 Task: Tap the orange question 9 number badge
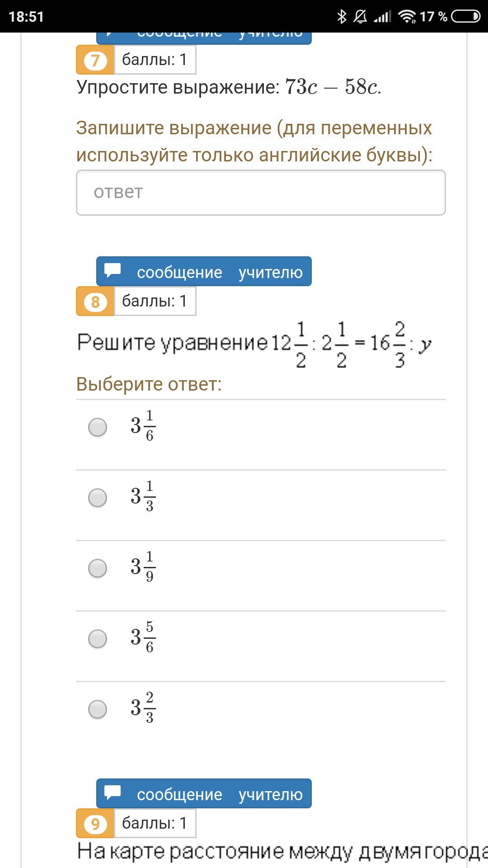[95, 824]
